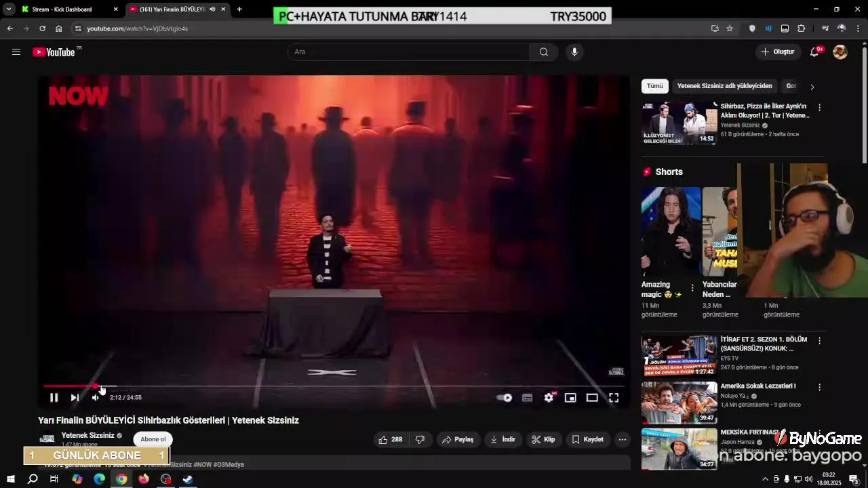868x488 pixels.
Task: Enable theater mode view
Action: pyautogui.click(x=592, y=398)
